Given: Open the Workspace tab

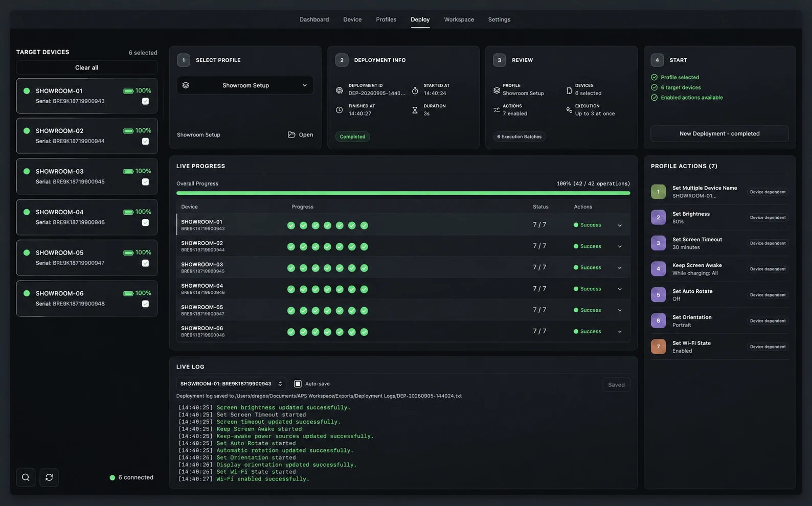Looking at the screenshot, I should [459, 19].
